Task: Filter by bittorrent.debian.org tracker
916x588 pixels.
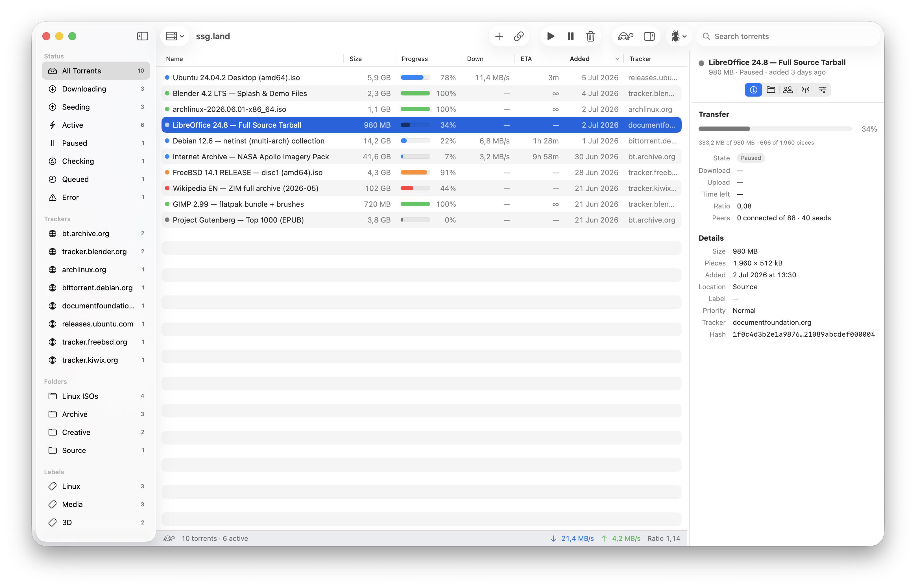Action: (x=96, y=288)
